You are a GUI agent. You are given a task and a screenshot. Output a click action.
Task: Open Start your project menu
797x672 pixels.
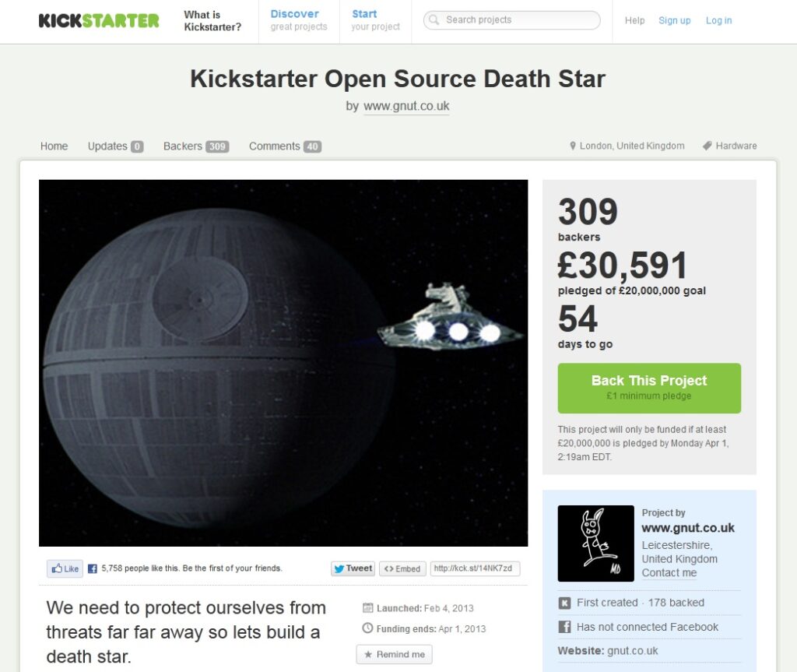pyautogui.click(x=376, y=20)
